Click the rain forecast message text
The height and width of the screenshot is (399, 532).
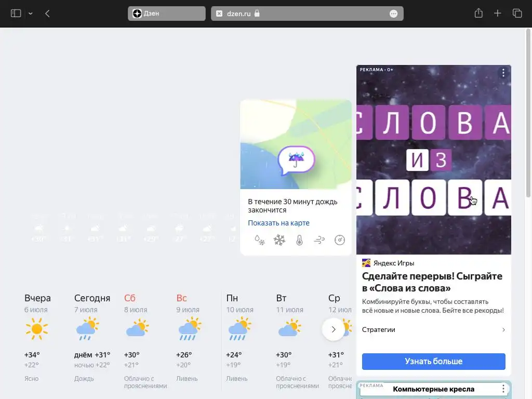coord(292,206)
